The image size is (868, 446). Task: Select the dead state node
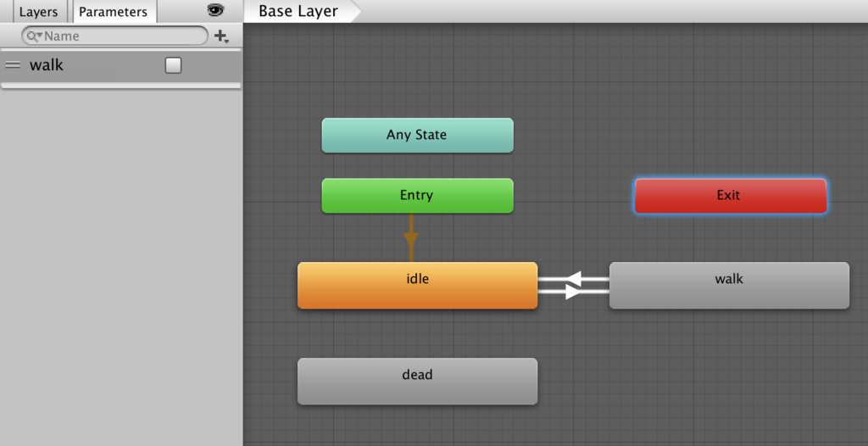point(417,382)
